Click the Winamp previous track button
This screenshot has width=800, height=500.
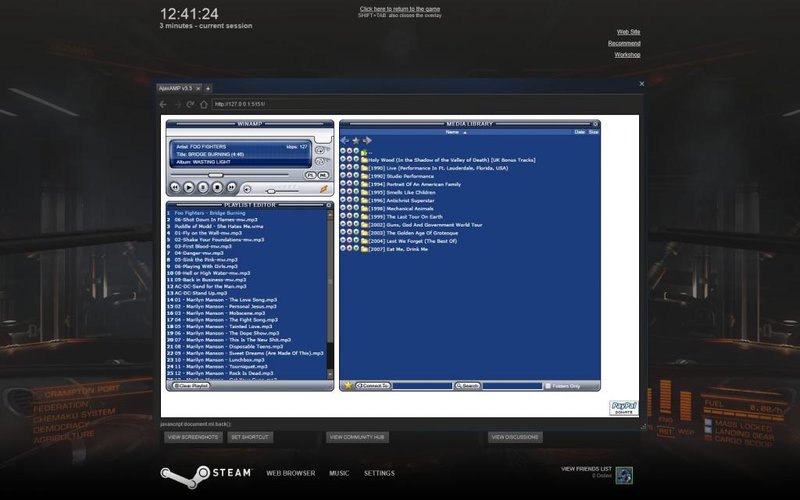click(174, 188)
